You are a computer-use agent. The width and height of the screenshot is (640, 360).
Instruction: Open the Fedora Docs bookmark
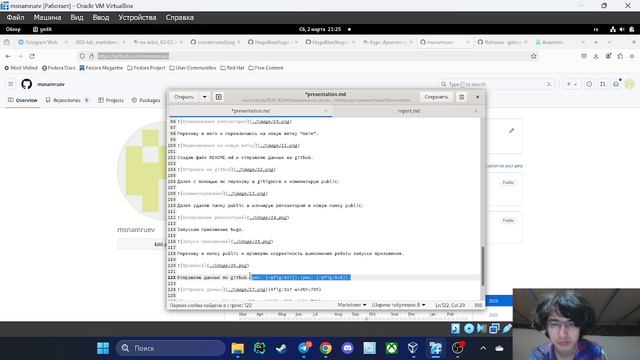pyautogui.click(x=59, y=68)
